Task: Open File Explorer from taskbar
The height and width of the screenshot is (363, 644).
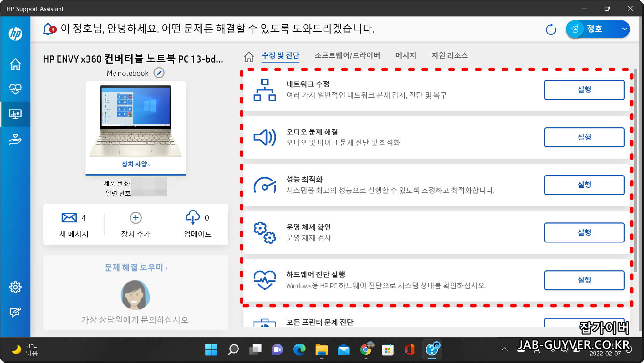Action: (322, 349)
